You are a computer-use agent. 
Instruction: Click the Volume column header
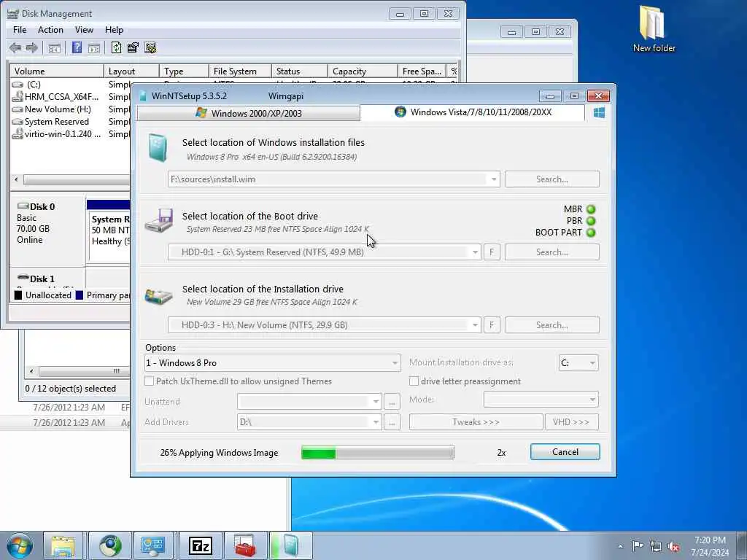coord(57,71)
